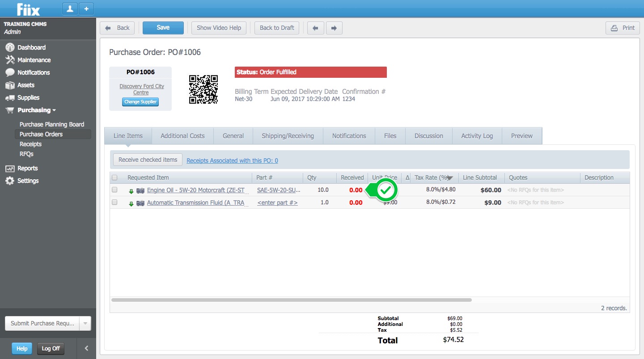Viewport: 644px width, 359px height.
Task: Print the purchase order
Action: click(623, 28)
